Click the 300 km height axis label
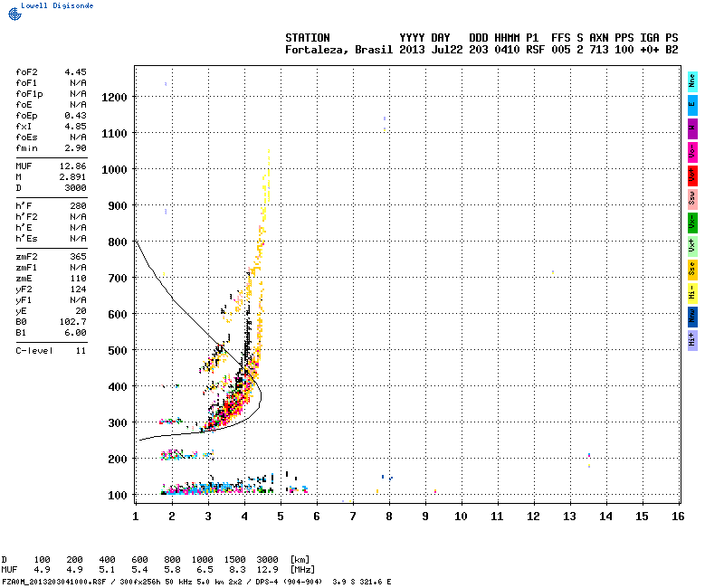724x588 pixels. (x=118, y=423)
